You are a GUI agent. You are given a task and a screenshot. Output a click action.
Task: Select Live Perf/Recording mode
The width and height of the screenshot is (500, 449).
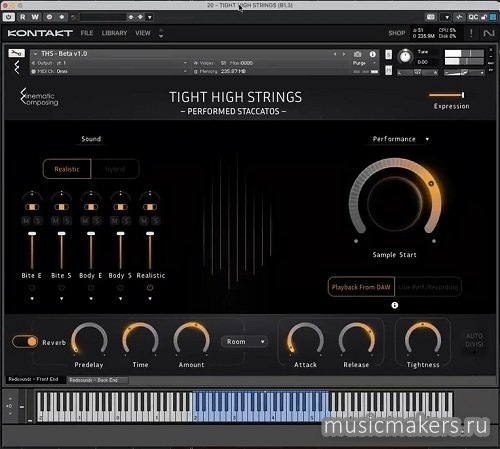pyautogui.click(x=428, y=287)
